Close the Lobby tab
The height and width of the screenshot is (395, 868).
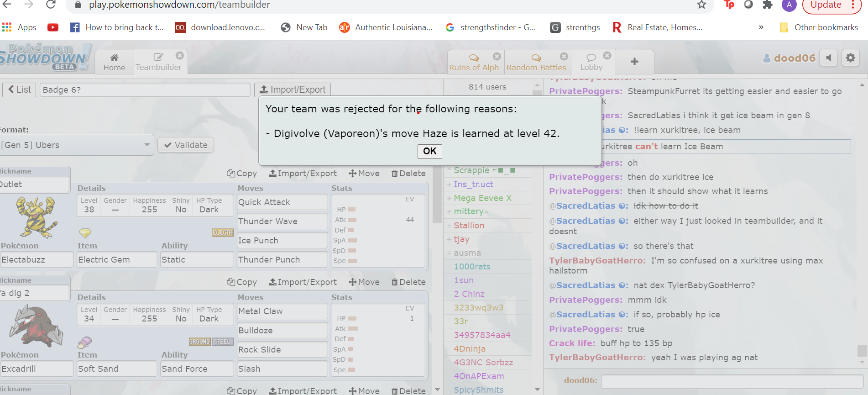click(x=607, y=55)
